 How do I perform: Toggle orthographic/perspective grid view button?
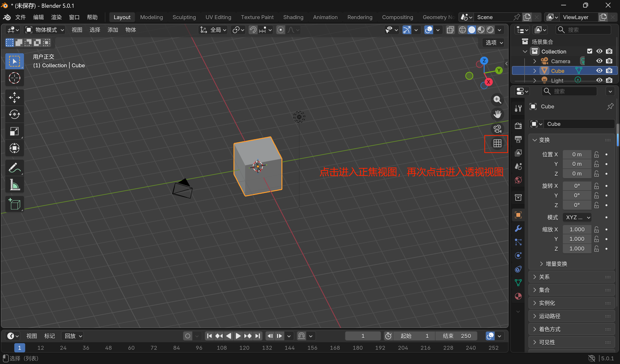coord(497,143)
